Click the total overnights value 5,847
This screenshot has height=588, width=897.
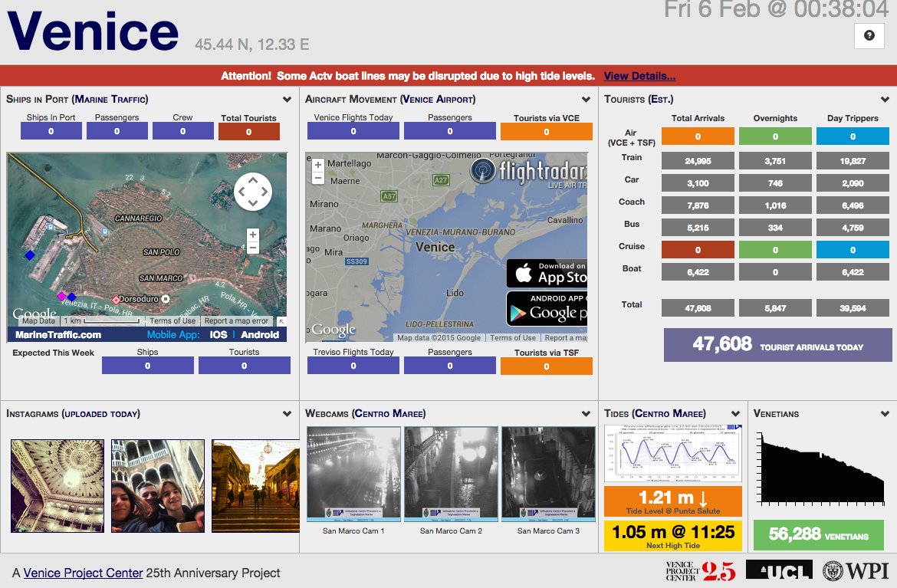pyautogui.click(x=775, y=308)
